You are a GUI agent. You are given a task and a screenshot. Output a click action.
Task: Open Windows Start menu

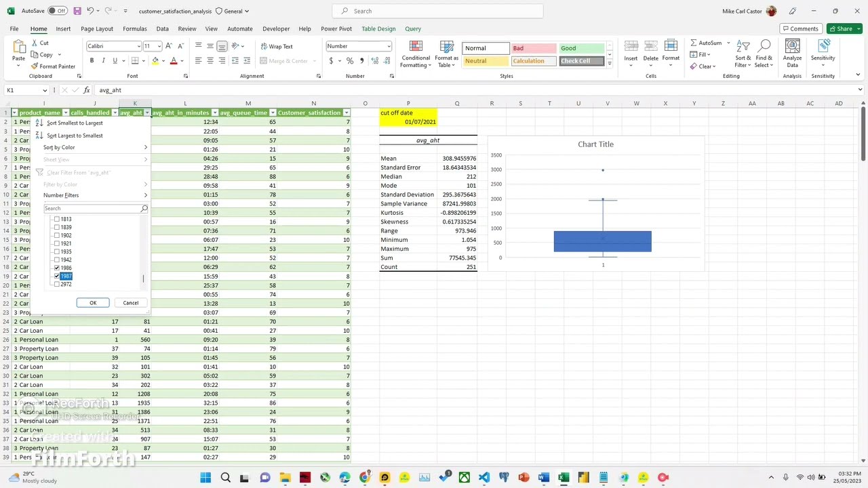(205, 478)
